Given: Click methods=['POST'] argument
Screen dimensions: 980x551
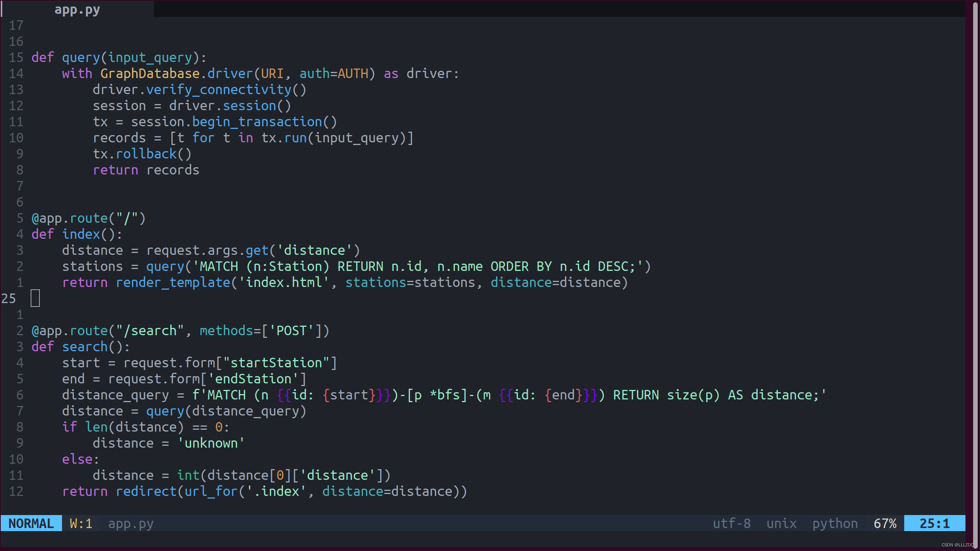Looking at the screenshot, I should (x=261, y=331).
